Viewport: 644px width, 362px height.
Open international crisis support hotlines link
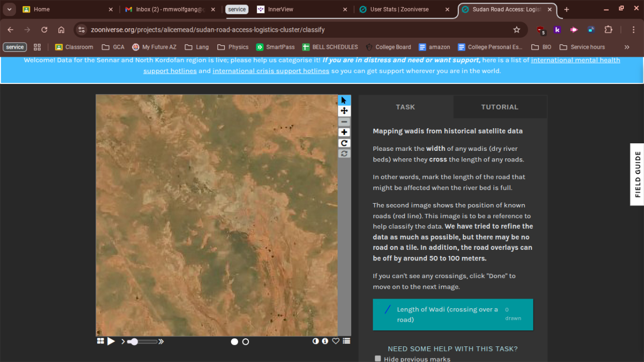tap(271, 71)
